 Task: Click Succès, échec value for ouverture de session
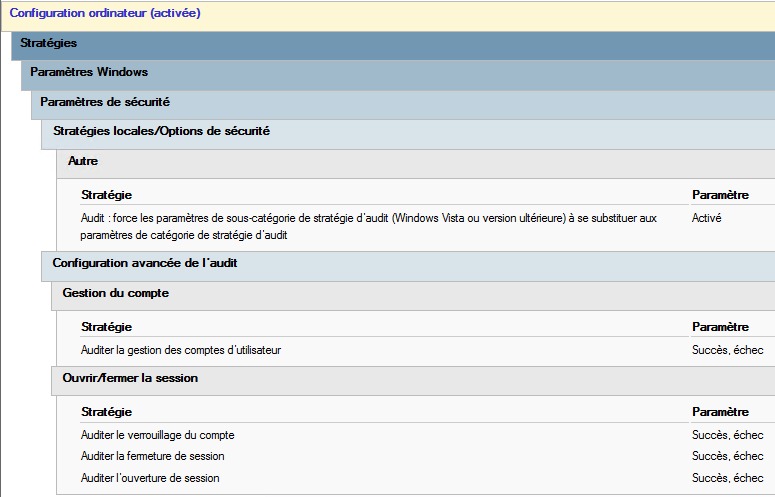point(728,478)
